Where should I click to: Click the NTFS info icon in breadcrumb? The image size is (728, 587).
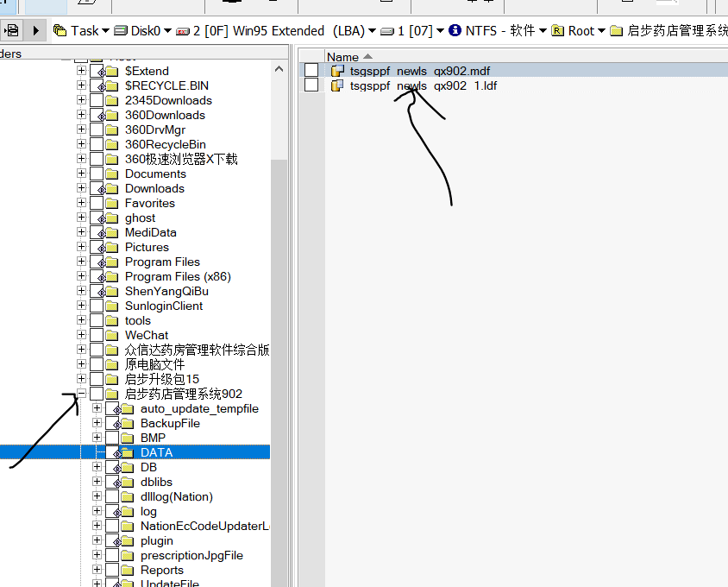(x=455, y=30)
